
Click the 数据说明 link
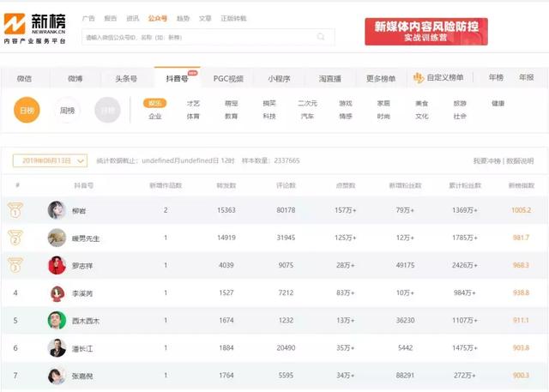click(x=520, y=160)
